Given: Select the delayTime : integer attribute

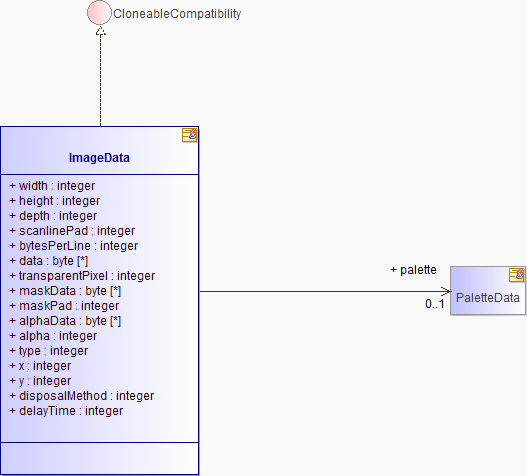Looking at the screenshot, I should (x=66, y=411).
